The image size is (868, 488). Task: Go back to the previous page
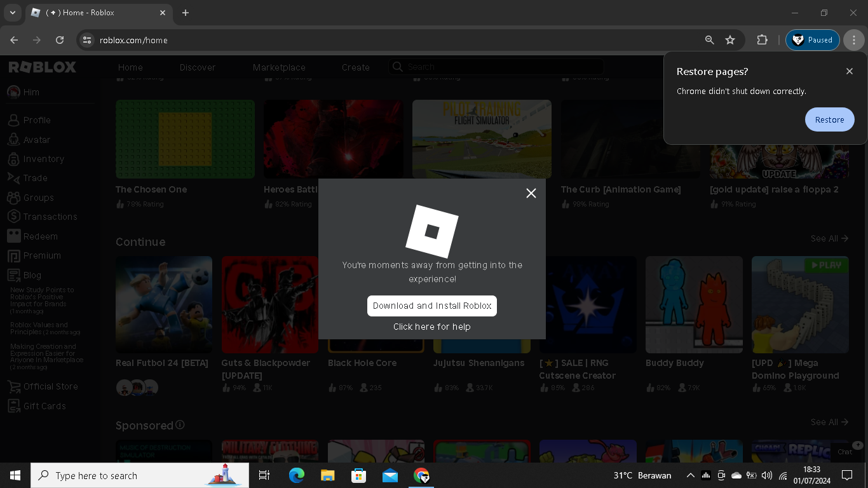point(14,40)
